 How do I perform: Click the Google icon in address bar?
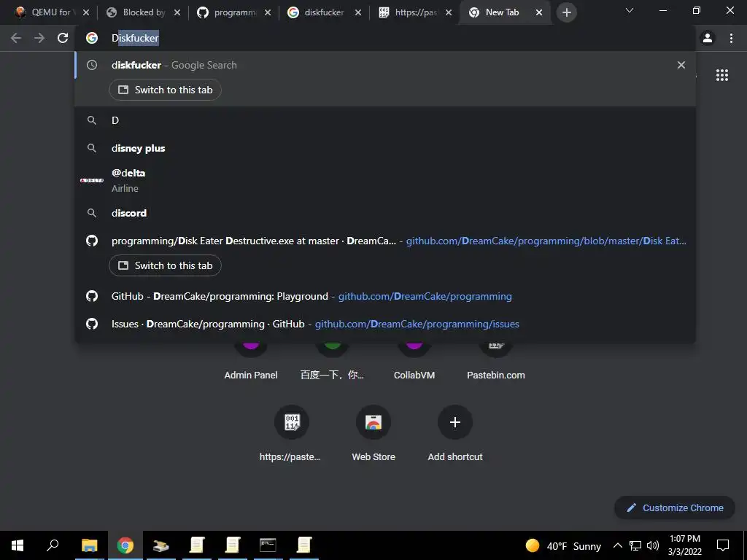pyautogui.click(x=92, y=38)
